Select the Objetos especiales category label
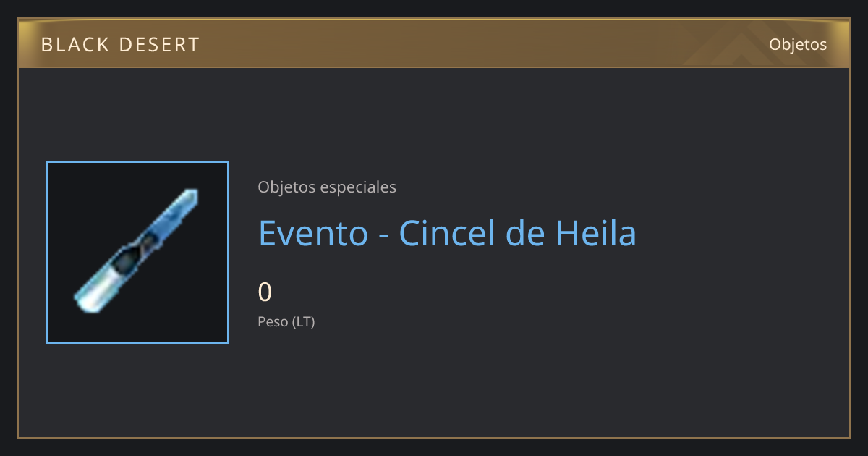 pos(327,187)
